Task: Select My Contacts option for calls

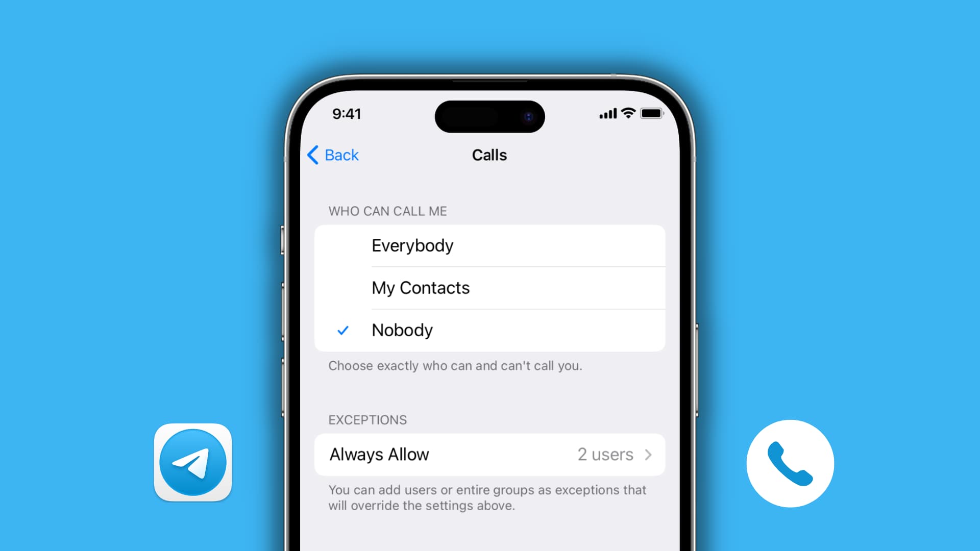Action: click(x=490, y=287)
